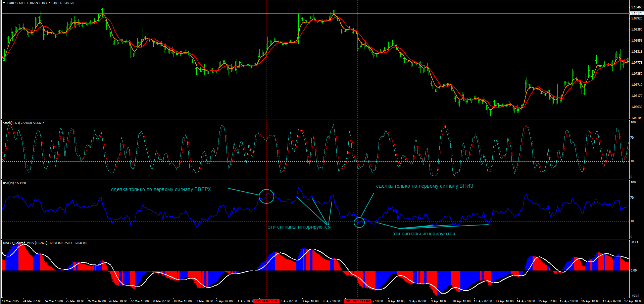Click the 1.05105 price axis label

click(637, 118)
